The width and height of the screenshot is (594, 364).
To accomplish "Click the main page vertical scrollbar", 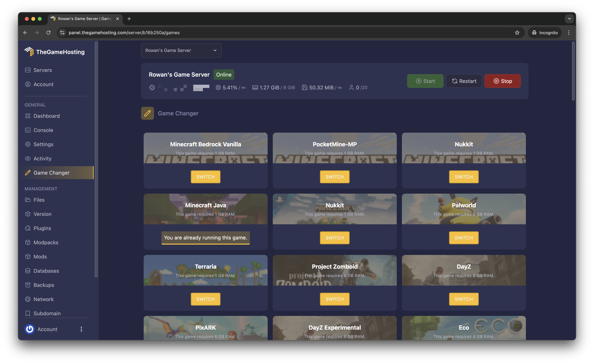I will (573, 71).
